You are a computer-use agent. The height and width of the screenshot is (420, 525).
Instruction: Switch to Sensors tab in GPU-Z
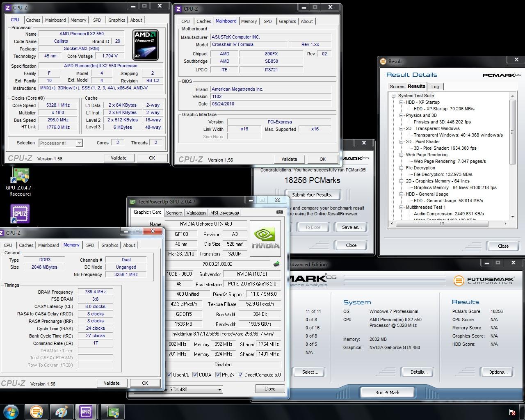174,212
